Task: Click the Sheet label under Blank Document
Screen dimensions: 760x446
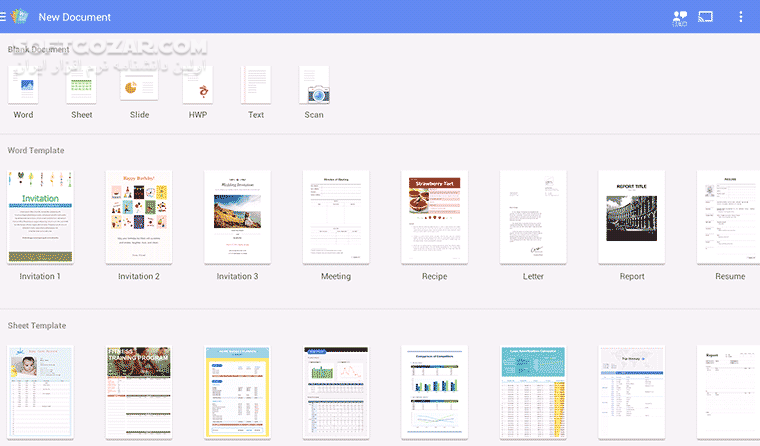Action: coord(81,115)
